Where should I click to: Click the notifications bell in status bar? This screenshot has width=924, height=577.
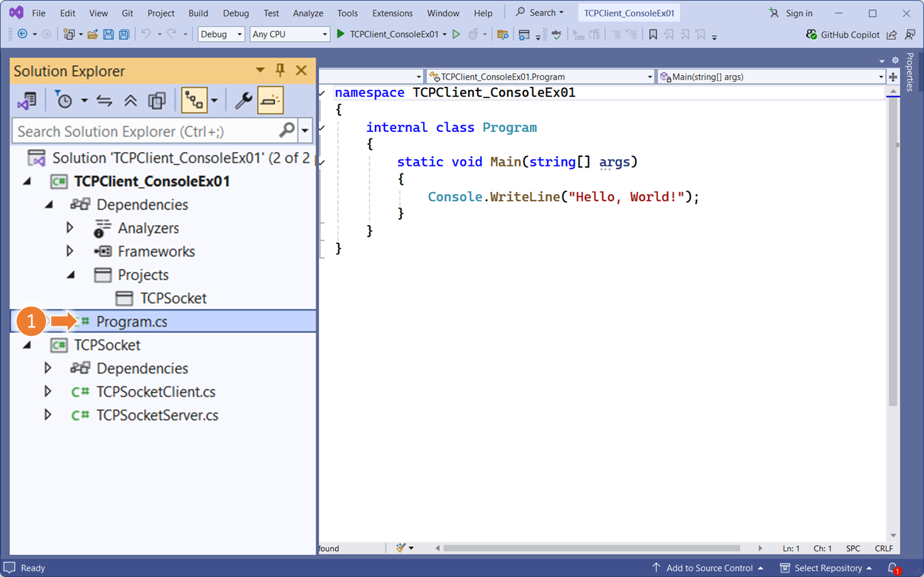coord(893,568)
